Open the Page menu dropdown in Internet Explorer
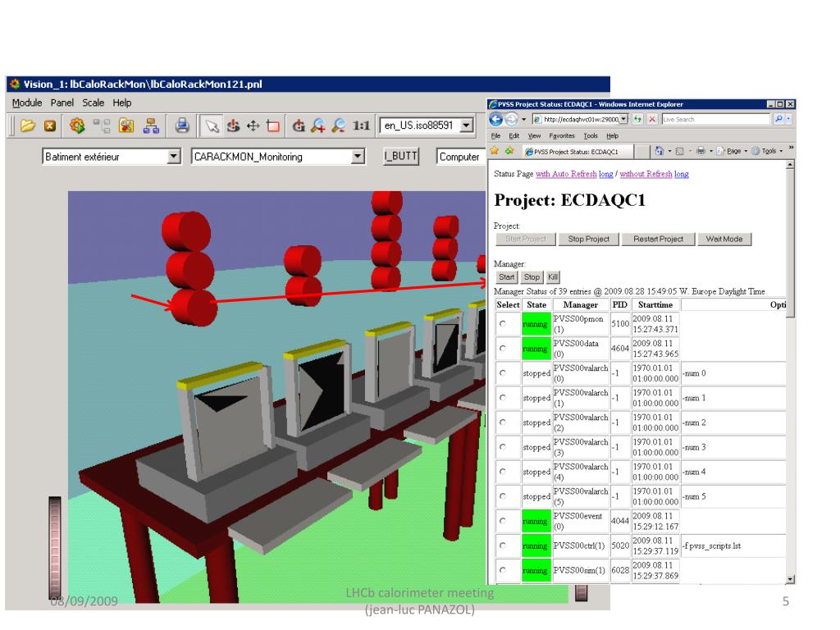Image resolution: width=840 pixels, height=630 pixels. (x=733, y=151)
